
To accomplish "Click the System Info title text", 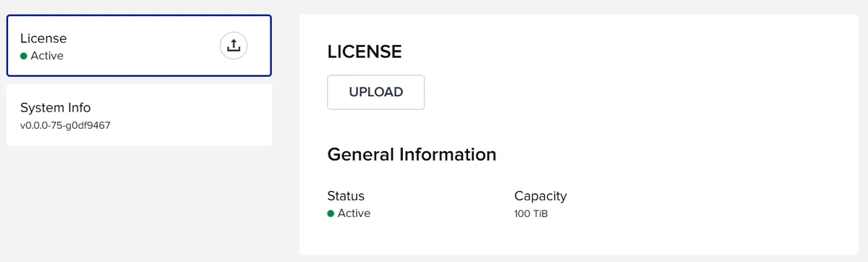I will (x=56, y=108).
